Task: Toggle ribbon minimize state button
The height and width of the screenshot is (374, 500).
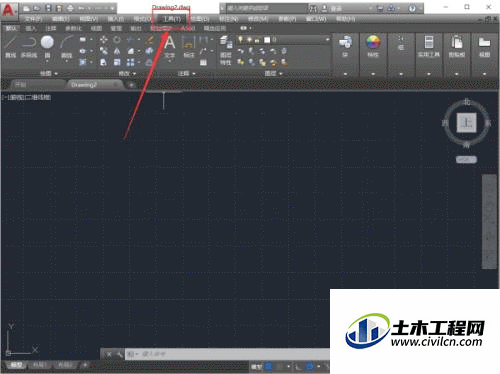Action: [x=245, y=28]
